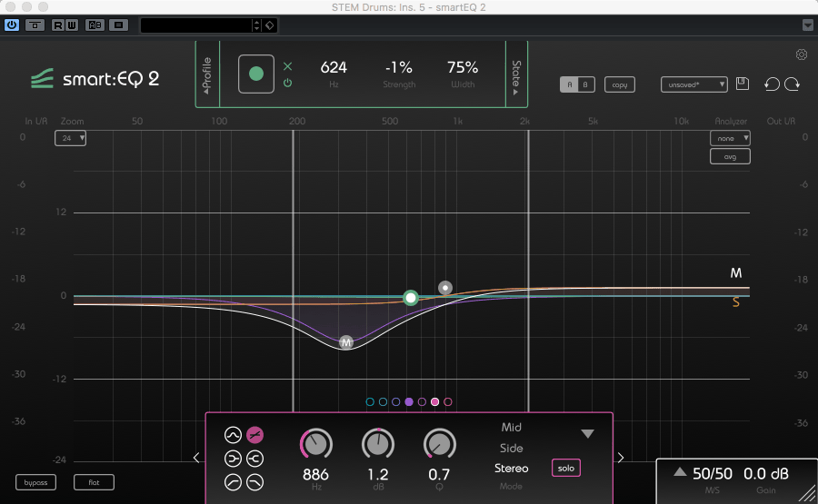Choose the low-pass filter icon

coord(255,482)
